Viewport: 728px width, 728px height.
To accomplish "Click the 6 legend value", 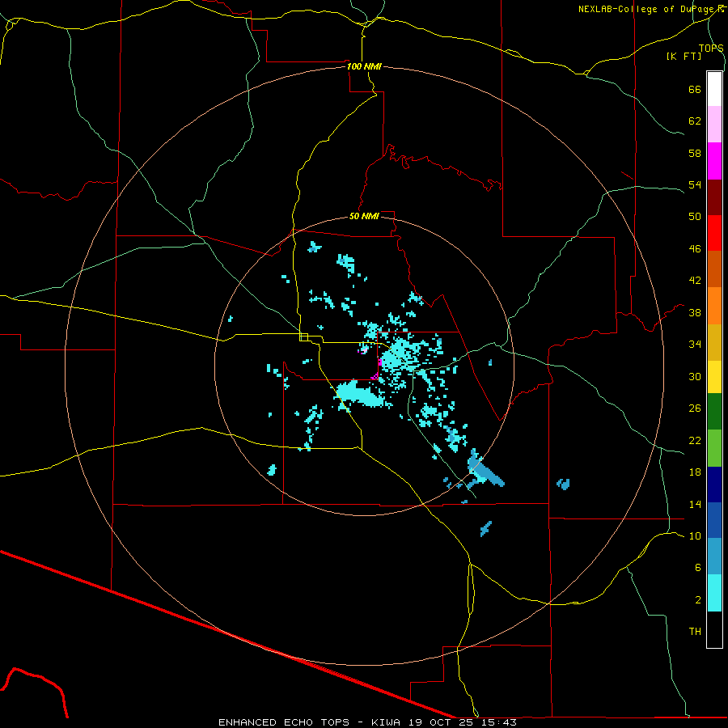I will [698, 567].
